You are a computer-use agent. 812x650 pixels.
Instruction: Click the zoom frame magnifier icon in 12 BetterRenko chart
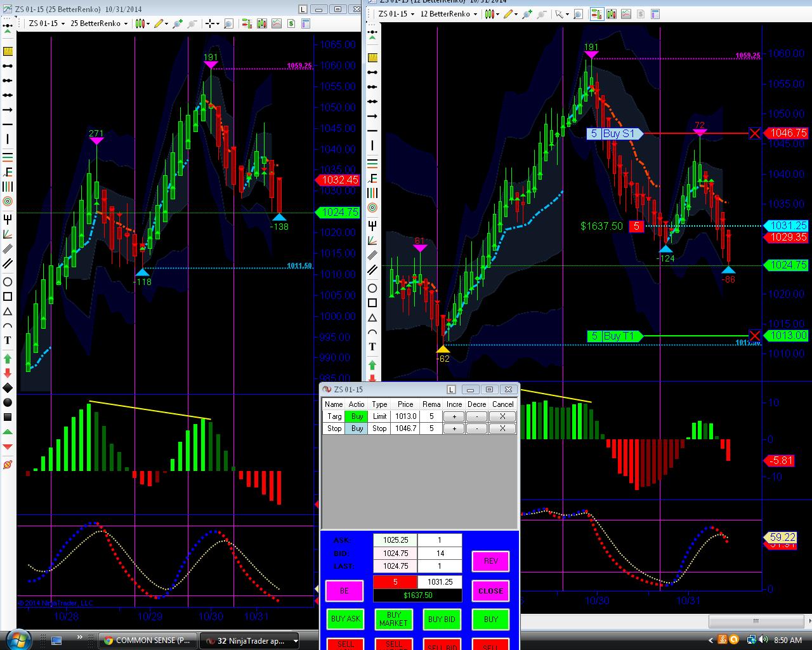[x=579, y=14]
